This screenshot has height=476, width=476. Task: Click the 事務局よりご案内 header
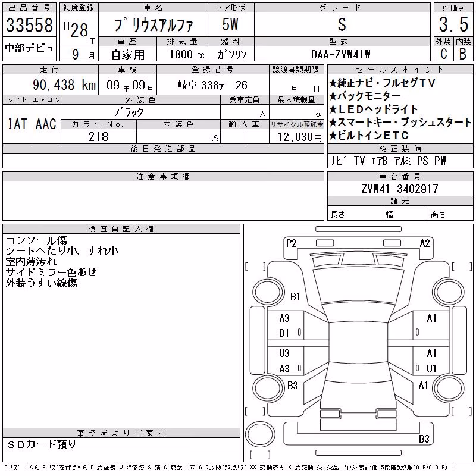point(121,433)
